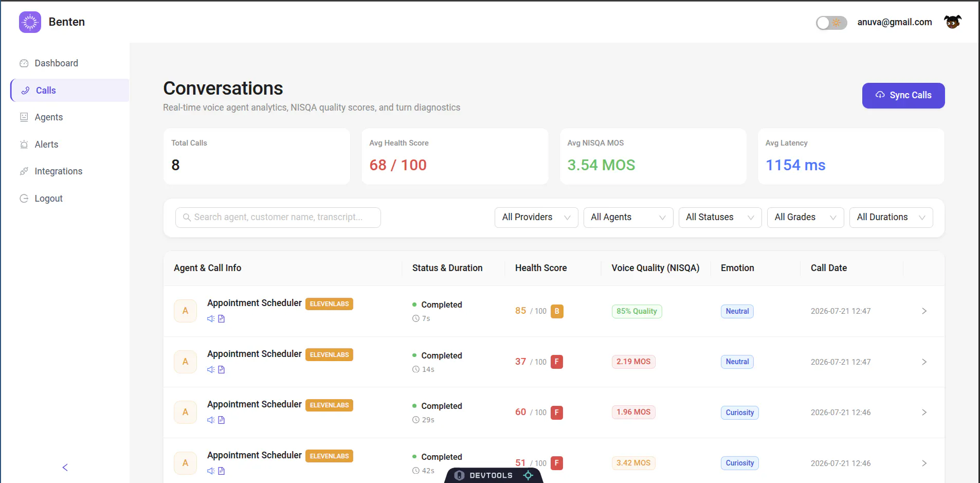Open details arrow for 37/100 call
The height and width of the screenshot is (483, 980).
pos(924,362)
